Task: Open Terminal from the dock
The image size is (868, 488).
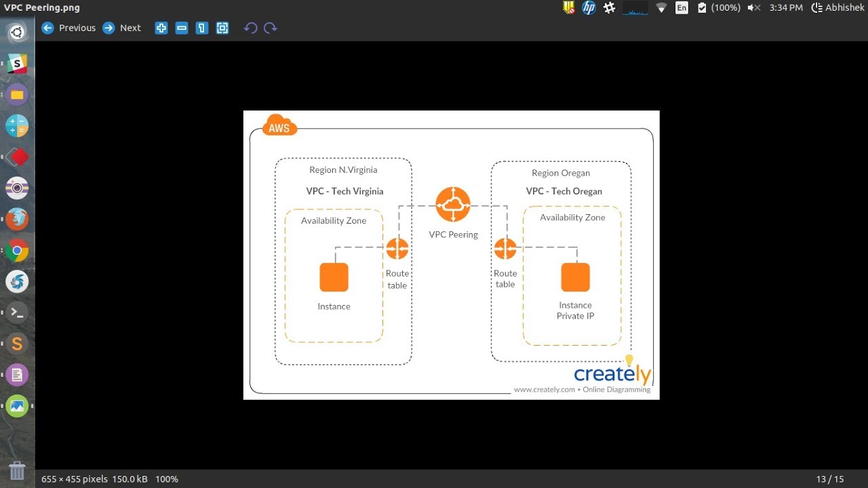Action: pos(17,312)
